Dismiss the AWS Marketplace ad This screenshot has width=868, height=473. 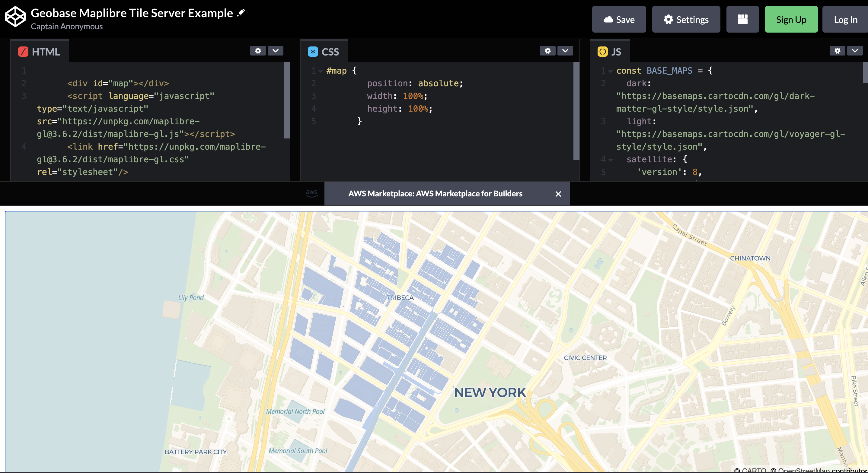[558, 194]
